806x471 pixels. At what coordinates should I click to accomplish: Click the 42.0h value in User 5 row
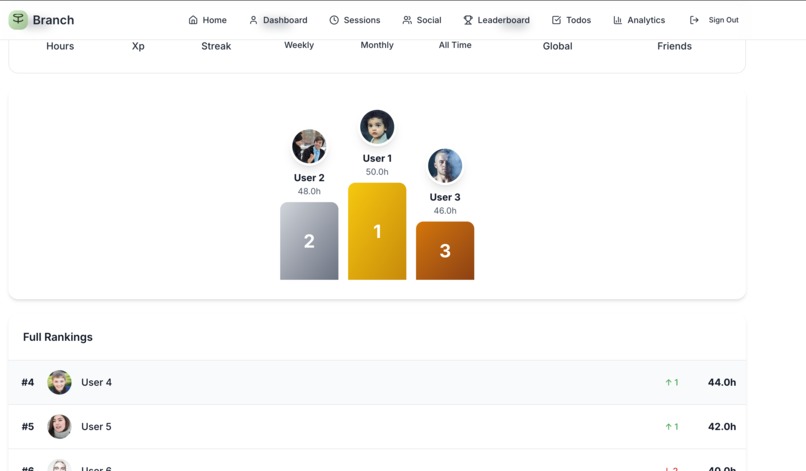pos(722,427)
